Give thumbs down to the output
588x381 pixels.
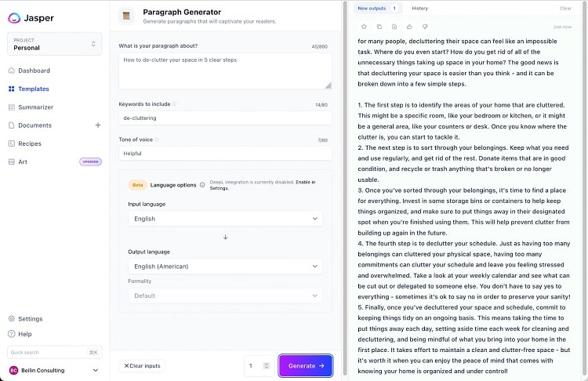[x=425, y=27]
